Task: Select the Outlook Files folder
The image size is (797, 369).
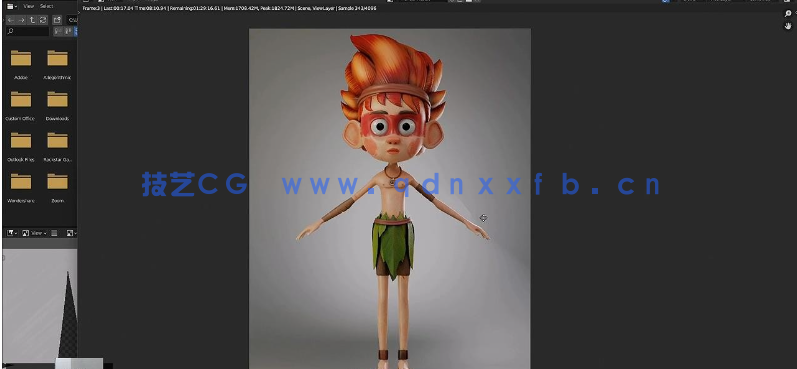Action: click(x=21, y=146)
